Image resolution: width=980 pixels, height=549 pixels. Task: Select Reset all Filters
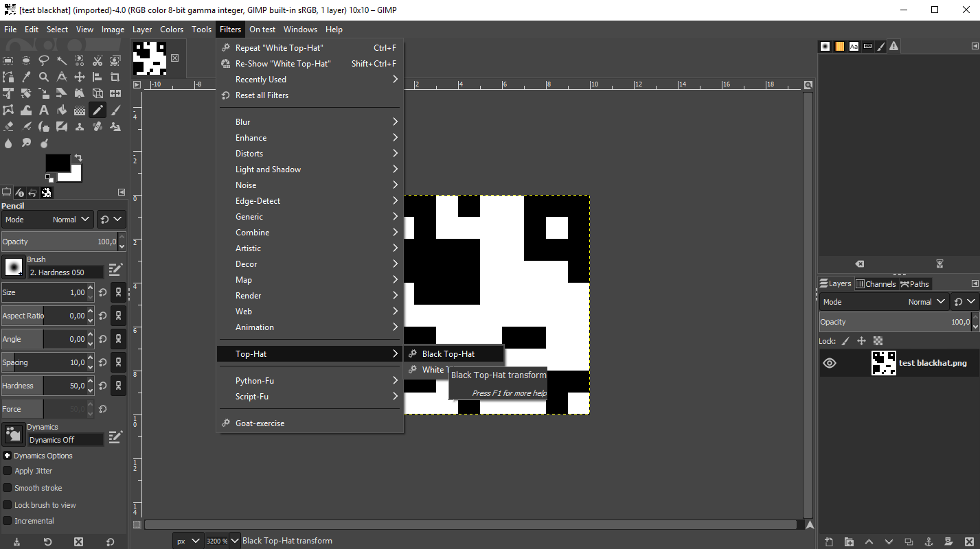tap(310, 95)
